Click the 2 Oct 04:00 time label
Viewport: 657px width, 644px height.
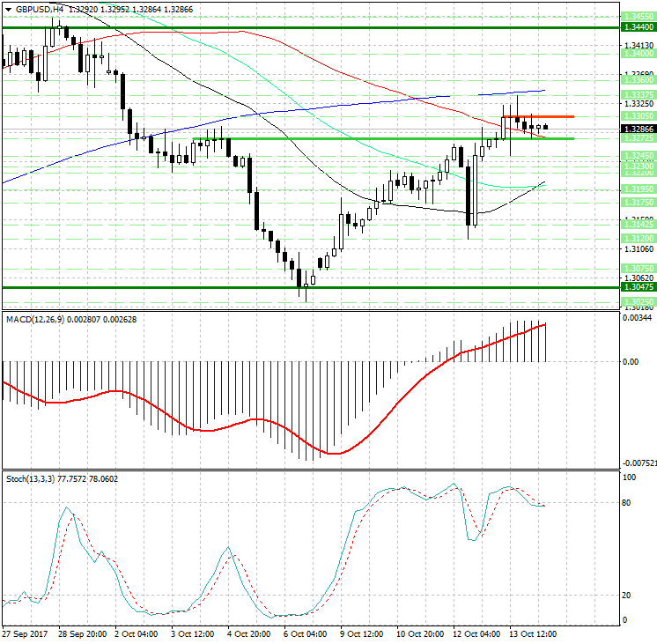(137, 634)
